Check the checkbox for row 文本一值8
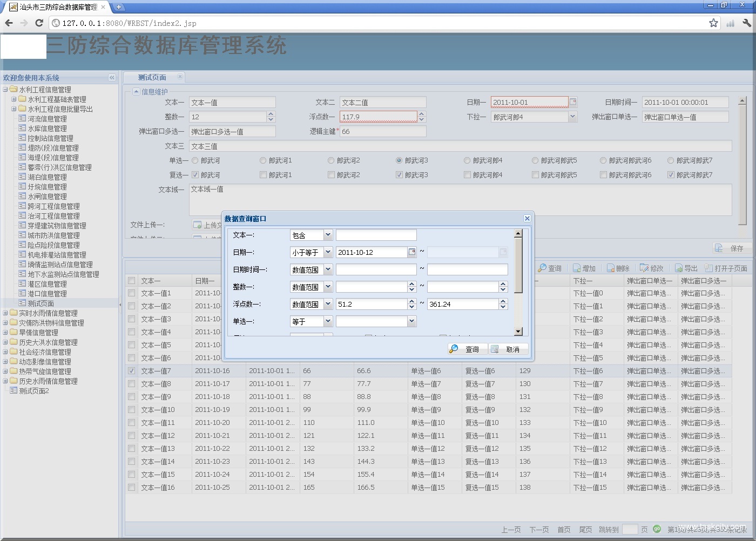Screen dimensions: 756x541 132,384
